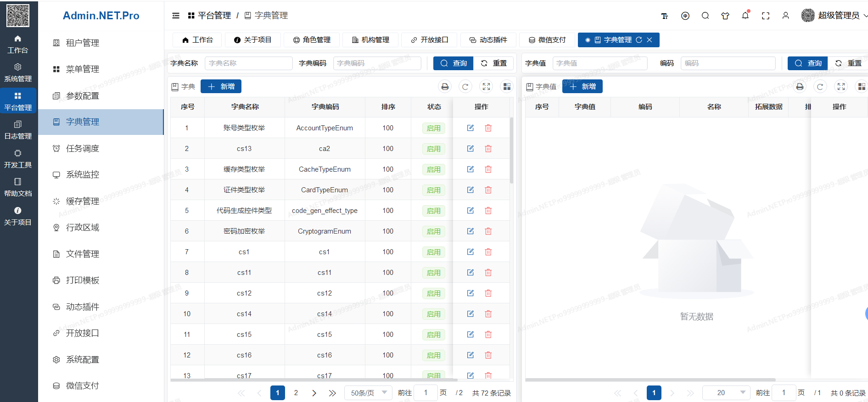Click 查询 button for dictionary search
The height and width of the screenshot is (402, 868).
coord(453,63)
